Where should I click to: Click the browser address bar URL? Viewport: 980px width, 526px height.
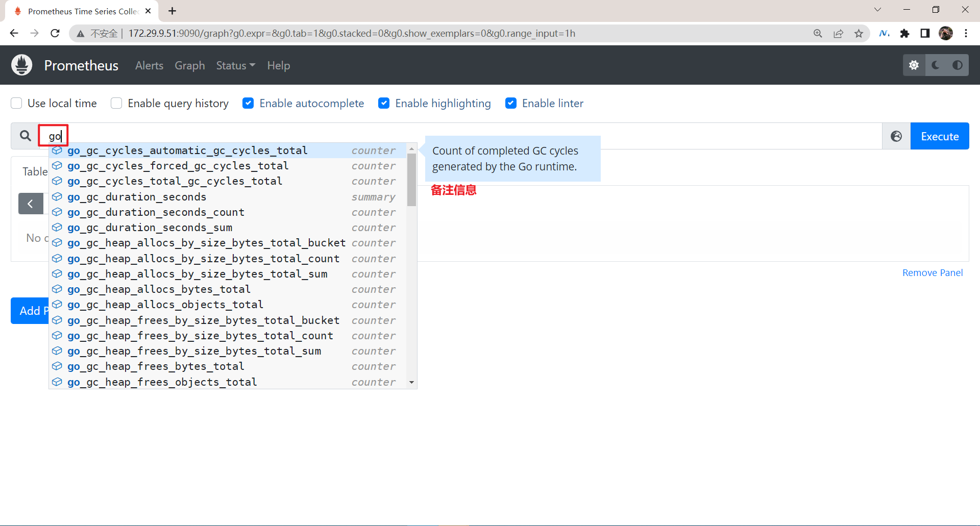click(x=352, y=33)
